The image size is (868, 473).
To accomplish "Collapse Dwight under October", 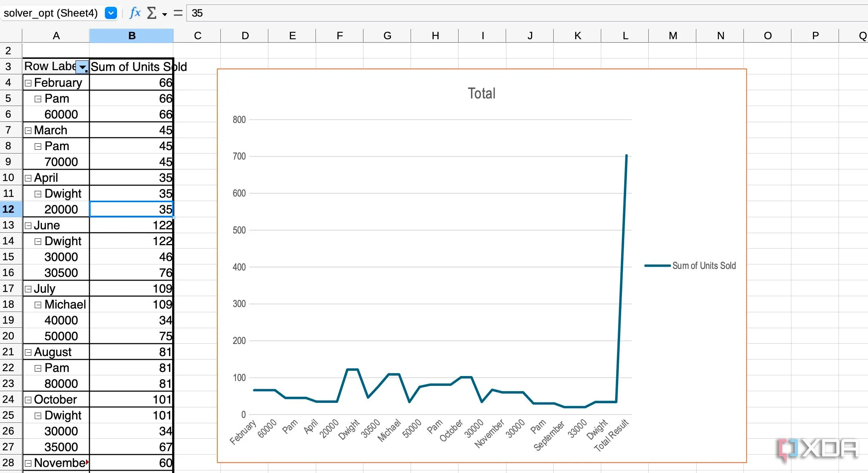I will coord(38,416).
